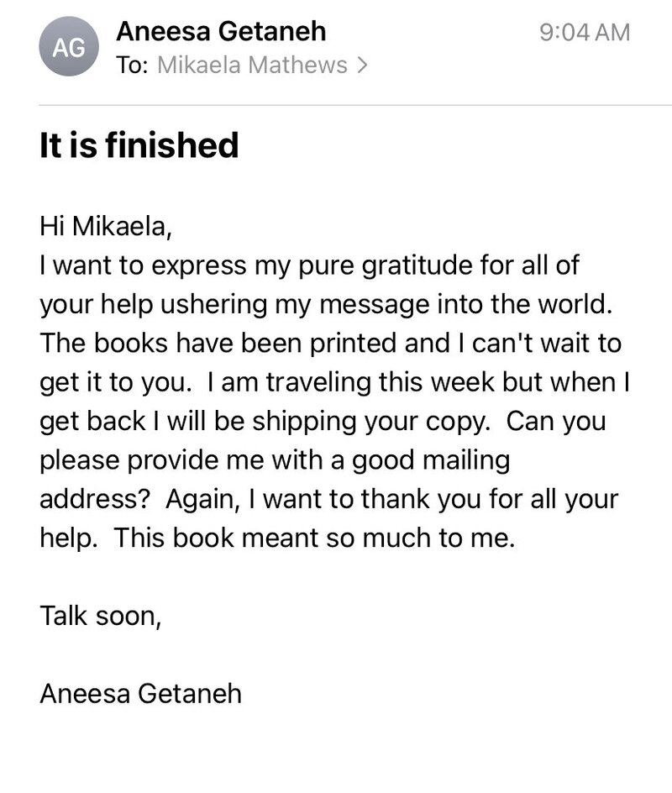Tap "thank you for all your" text

pos(490,500)
